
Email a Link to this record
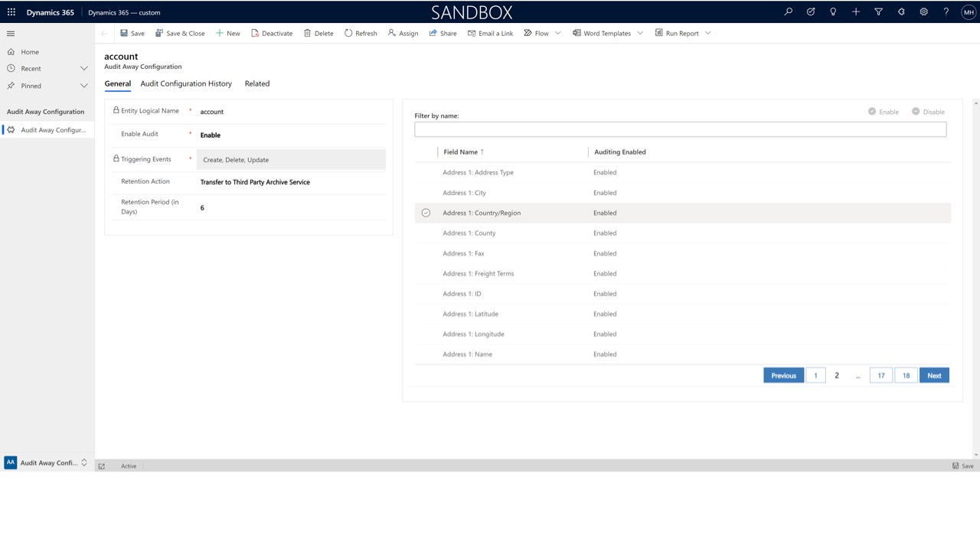click(491, 34)
